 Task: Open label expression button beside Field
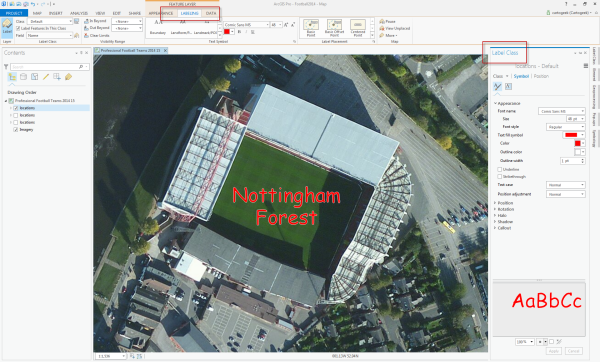pyautogui.click(x=77, y=35)
